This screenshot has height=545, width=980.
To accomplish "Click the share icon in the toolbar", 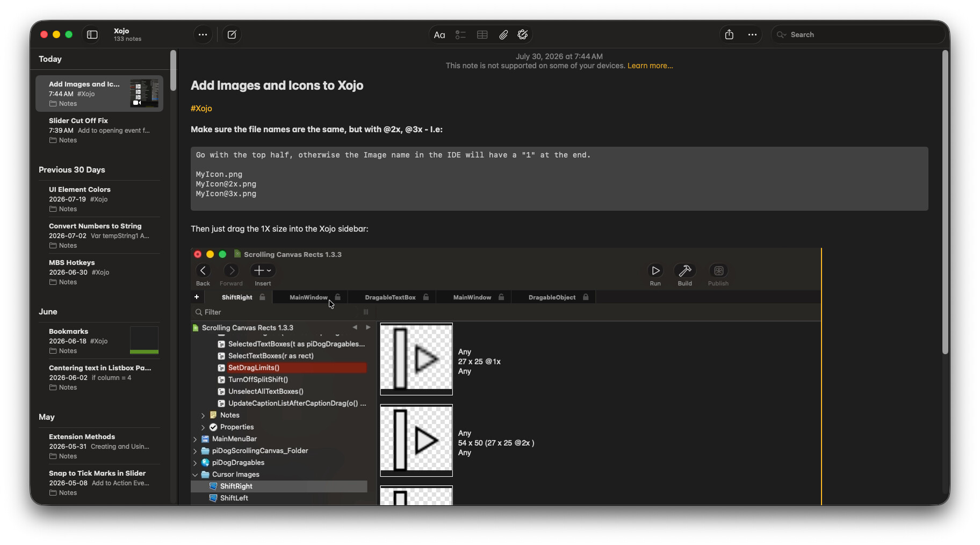I will tap(729, 34).
